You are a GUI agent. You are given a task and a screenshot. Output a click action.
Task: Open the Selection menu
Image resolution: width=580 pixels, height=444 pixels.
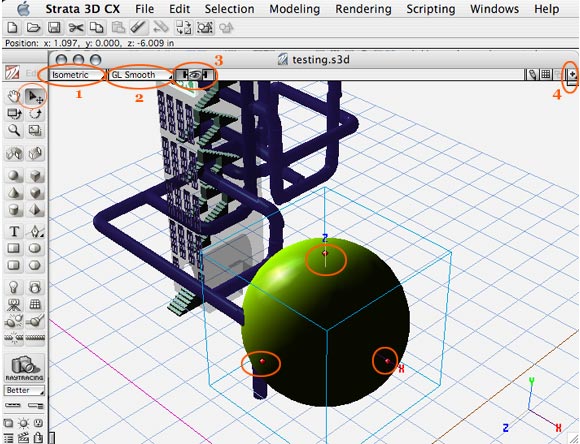point(229,9)
